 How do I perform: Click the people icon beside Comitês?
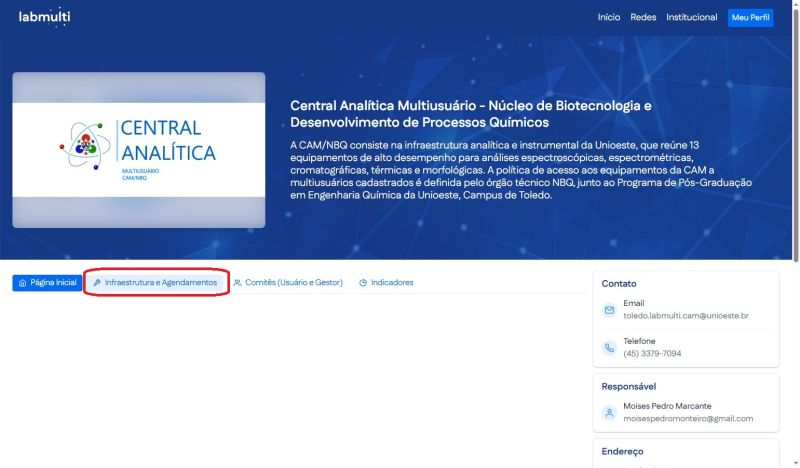click(237, 283)
